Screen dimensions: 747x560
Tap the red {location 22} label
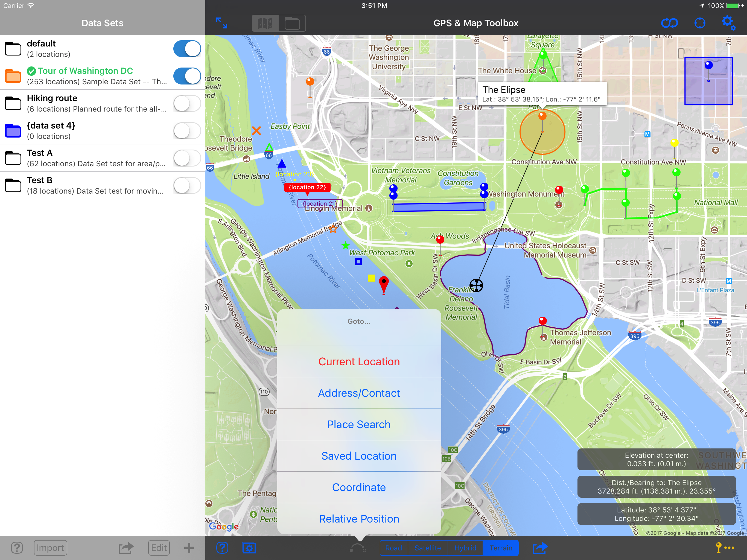coord(307,187)
